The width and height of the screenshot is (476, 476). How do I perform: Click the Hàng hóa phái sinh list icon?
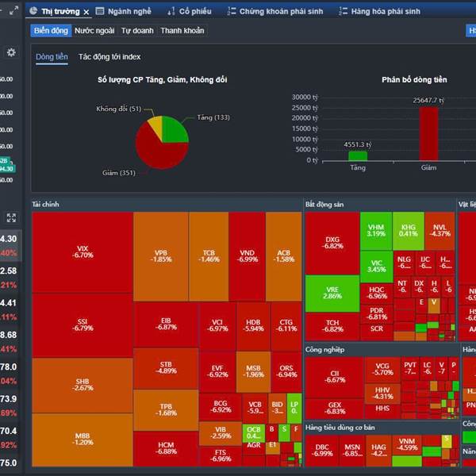pyautogui.click(x=343, y=11)
